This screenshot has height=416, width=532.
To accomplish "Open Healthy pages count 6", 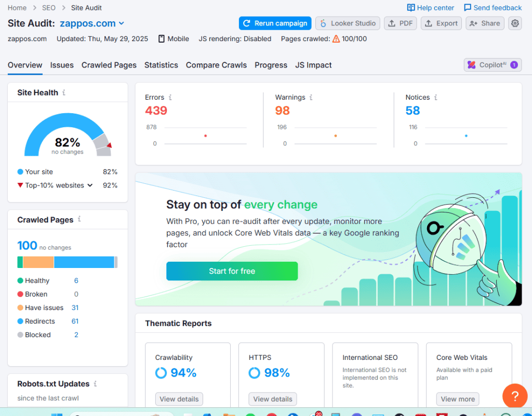I will click(76, 281).
